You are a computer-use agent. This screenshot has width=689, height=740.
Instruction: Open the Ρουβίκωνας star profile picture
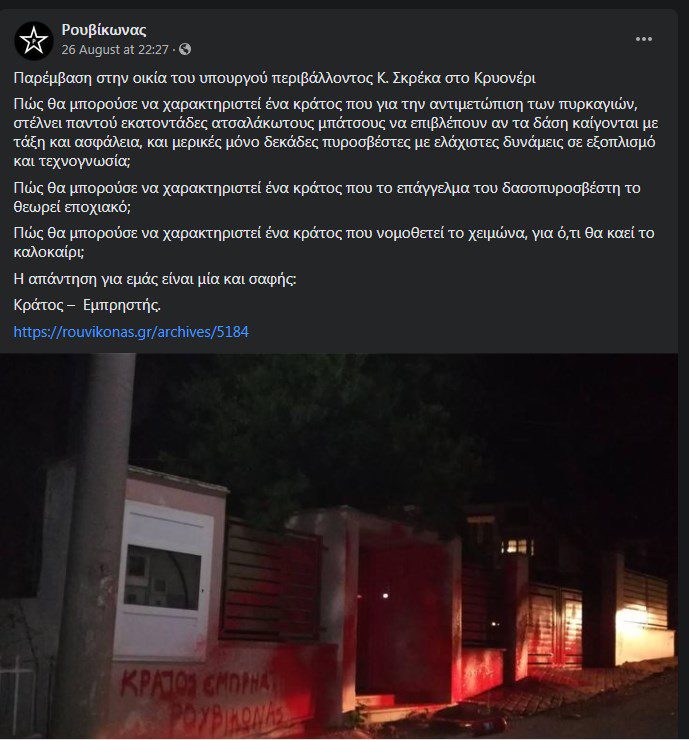coord(34,41)
